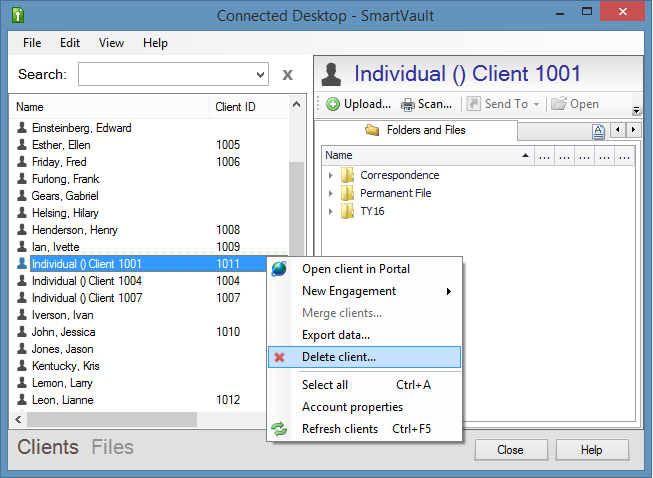The image size is (653, 478).
Task: Click the client list vertical scrollbar thumb
Action: 296,209
